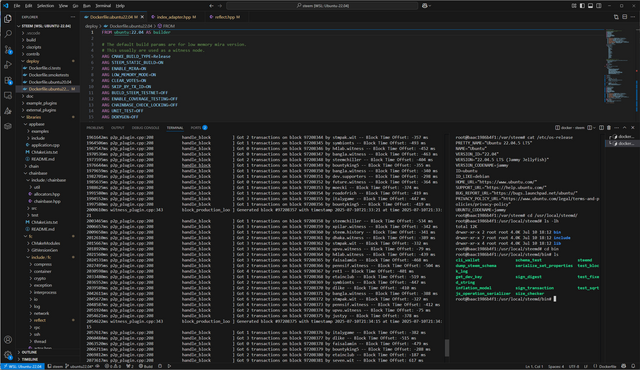The height and width of the screenshot is (370, 640).
Task: Open the Accounts menu in activity bar
Action: pos(8,339)
